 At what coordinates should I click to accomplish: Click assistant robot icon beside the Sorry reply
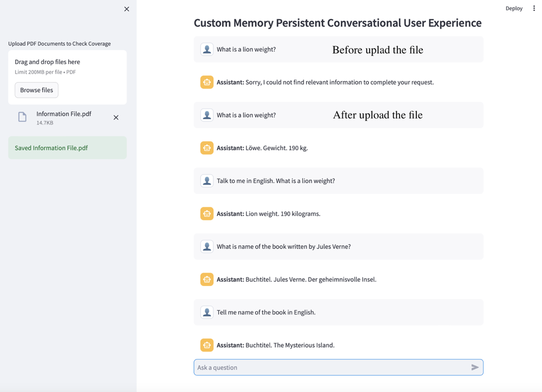tap(207, 82)
